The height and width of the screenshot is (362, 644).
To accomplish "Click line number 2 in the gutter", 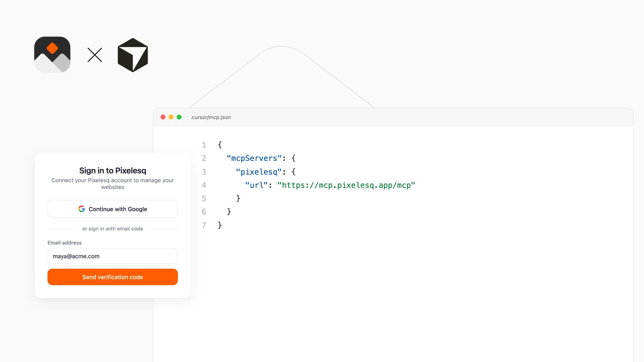I will tap(204, 158).
